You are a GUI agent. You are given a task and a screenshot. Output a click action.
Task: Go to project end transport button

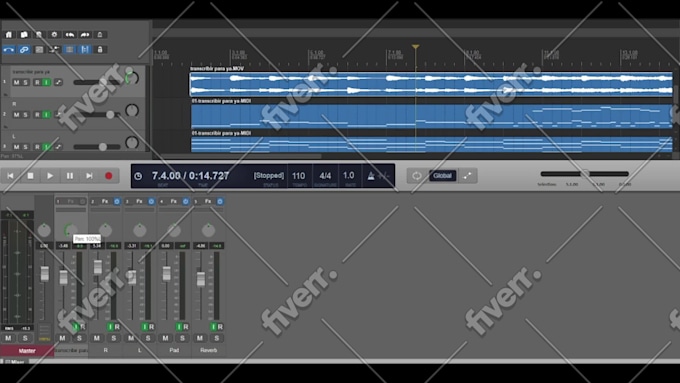tap(89, 176)
